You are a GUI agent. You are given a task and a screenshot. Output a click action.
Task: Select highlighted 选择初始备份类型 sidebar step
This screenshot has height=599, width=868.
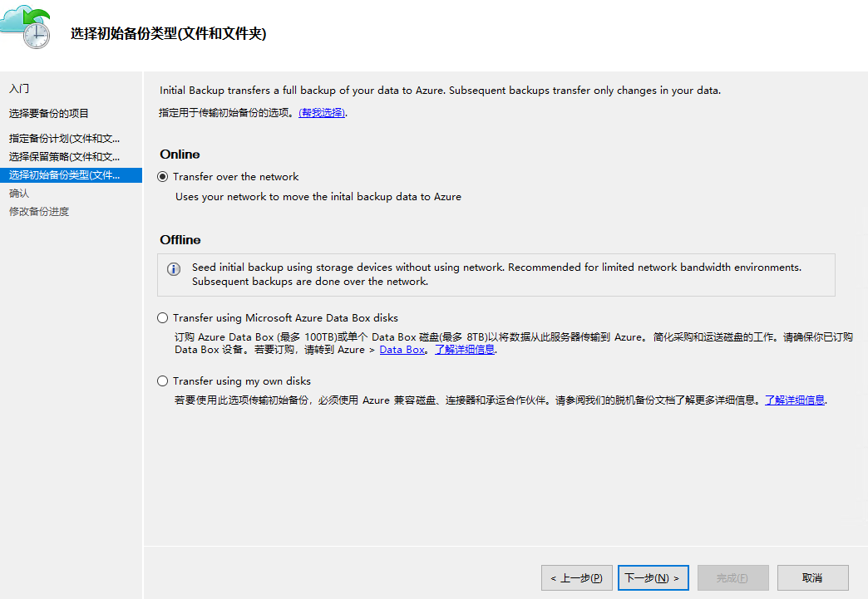click(71, 175)
